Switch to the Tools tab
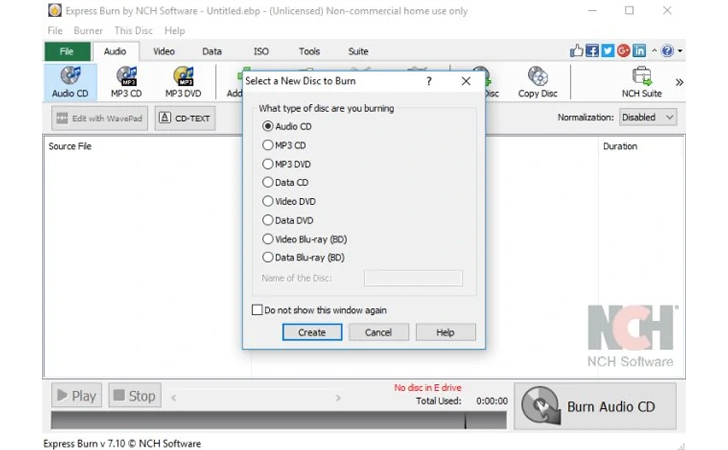728x450 pixels. coord(309,52)
